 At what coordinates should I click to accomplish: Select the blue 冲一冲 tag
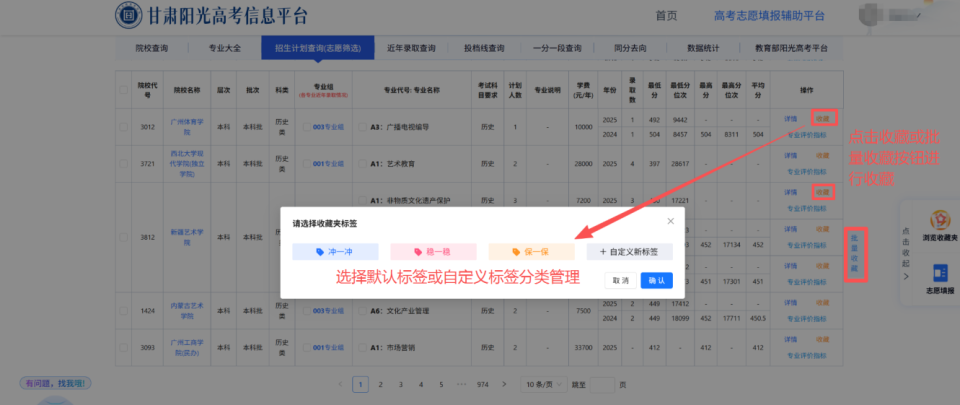tap(335, 251)
